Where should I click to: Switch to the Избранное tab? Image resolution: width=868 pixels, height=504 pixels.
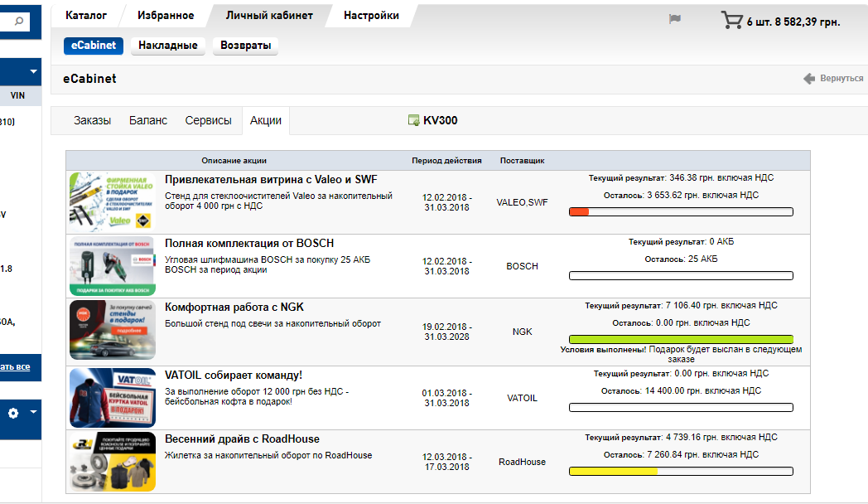[x=166, y=16]
